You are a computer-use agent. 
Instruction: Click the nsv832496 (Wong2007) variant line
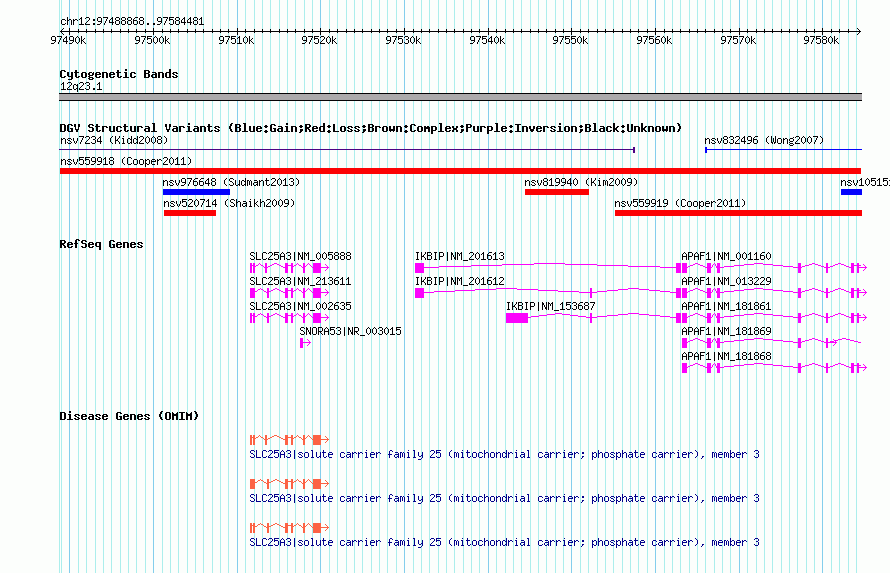coord(783,150)
